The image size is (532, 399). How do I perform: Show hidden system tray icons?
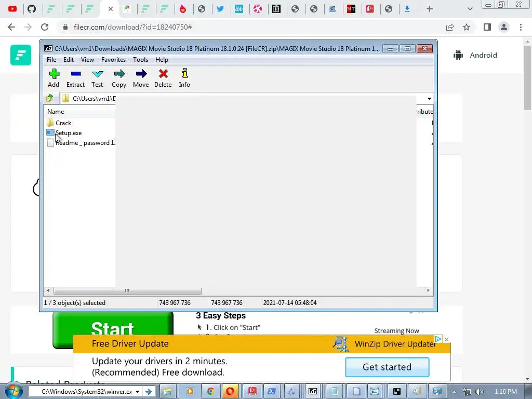[x=454, y=392]
